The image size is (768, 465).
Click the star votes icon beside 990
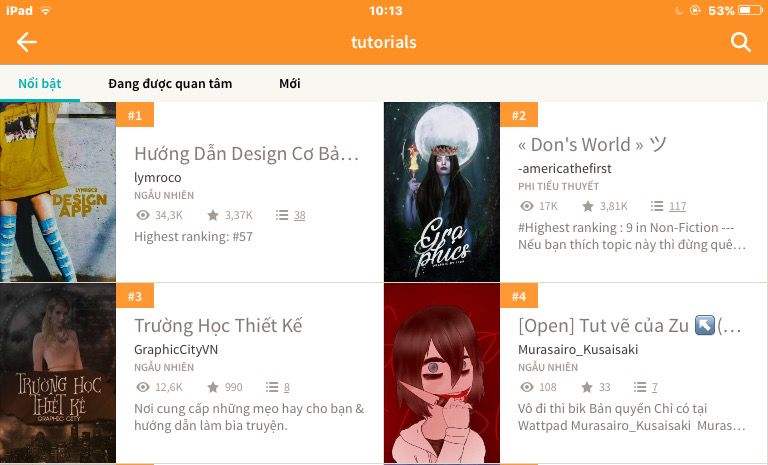pyautogui.click(x=213, y=387)
